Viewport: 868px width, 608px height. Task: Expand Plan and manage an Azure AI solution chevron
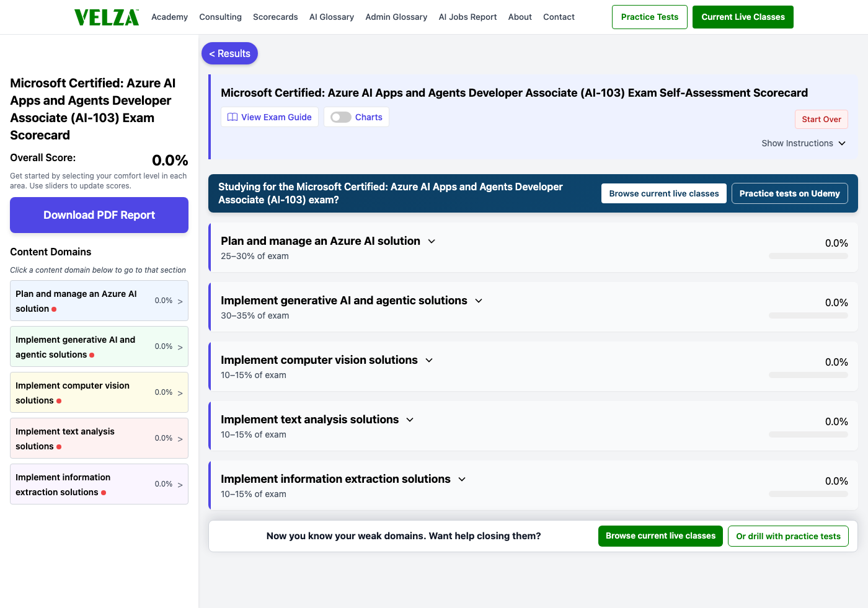tap(432, 241)
